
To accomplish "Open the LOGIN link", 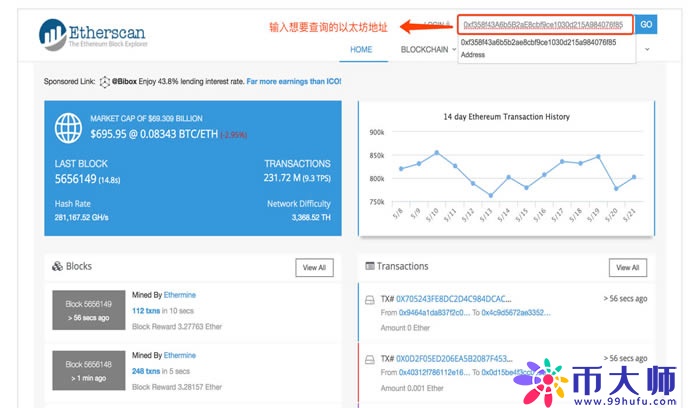I will point(436,24).
